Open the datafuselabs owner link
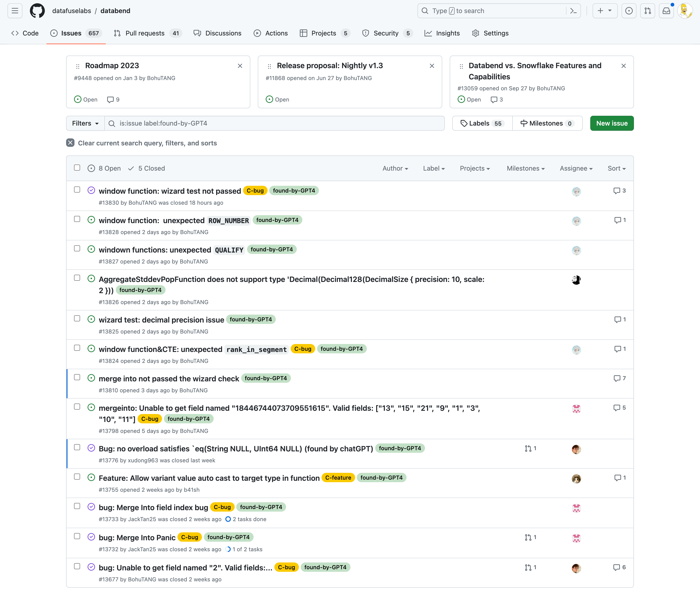The height and width of the screenshot is (590, 700). 72,11
